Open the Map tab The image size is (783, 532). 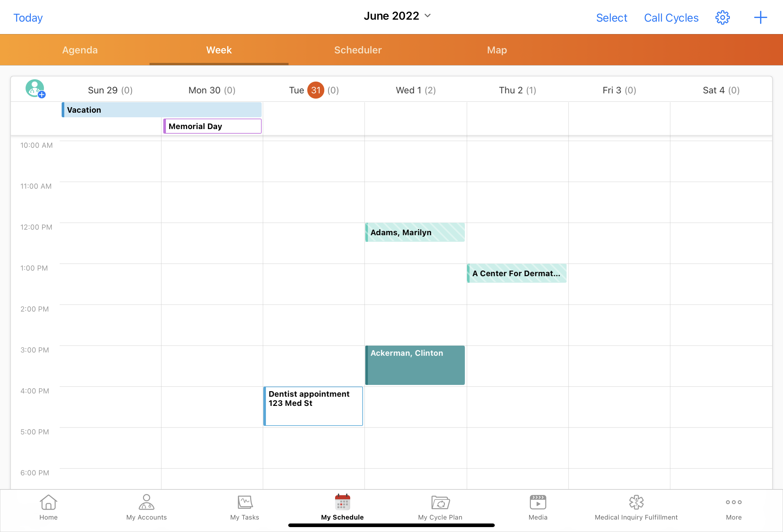pos(497,50)
